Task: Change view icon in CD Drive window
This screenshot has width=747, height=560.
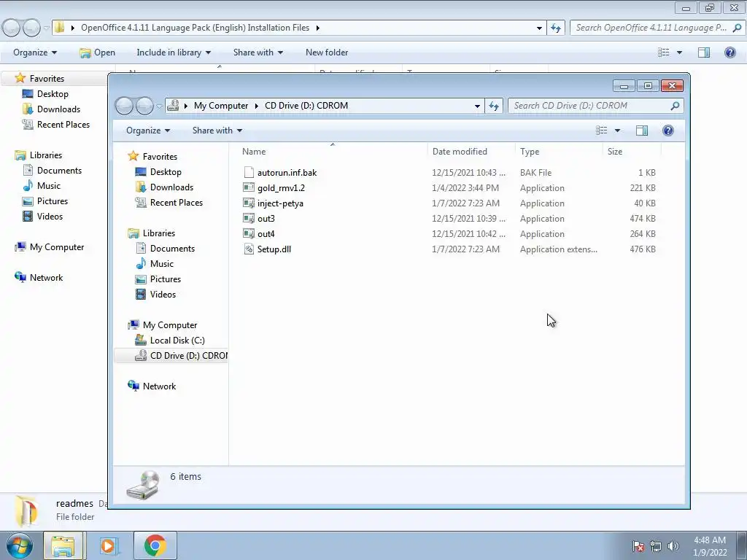Action: 602,131
